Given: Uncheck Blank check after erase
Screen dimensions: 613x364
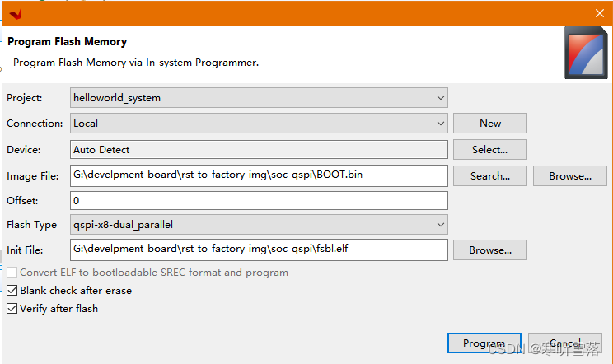Looking at the screenshot, I should 12,290.
